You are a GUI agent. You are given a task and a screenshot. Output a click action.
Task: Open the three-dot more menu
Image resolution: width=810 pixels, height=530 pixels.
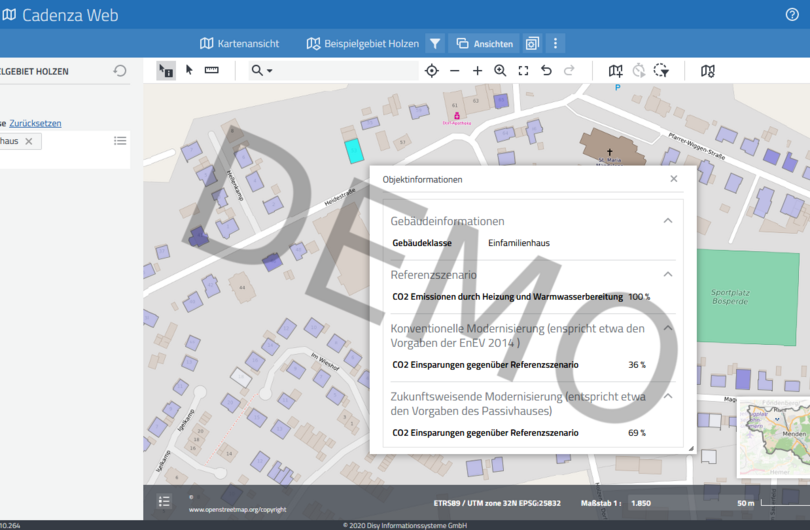point(555,43)
